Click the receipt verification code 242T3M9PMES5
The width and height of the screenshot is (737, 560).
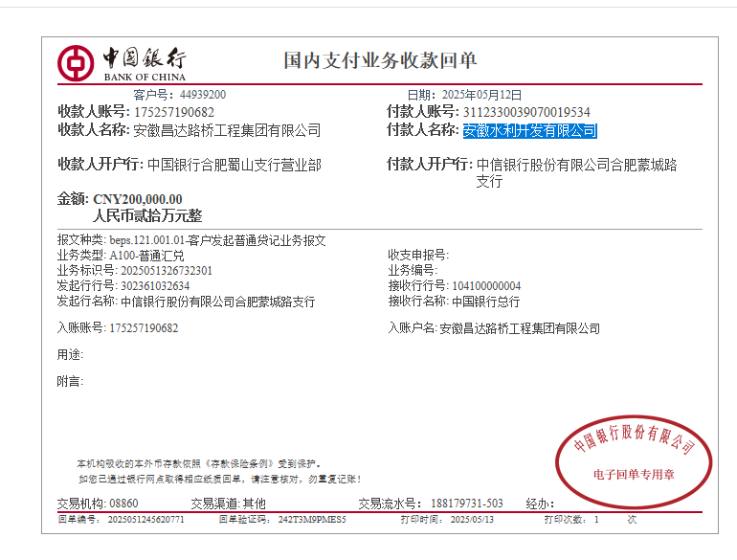[x=312, y=520]
